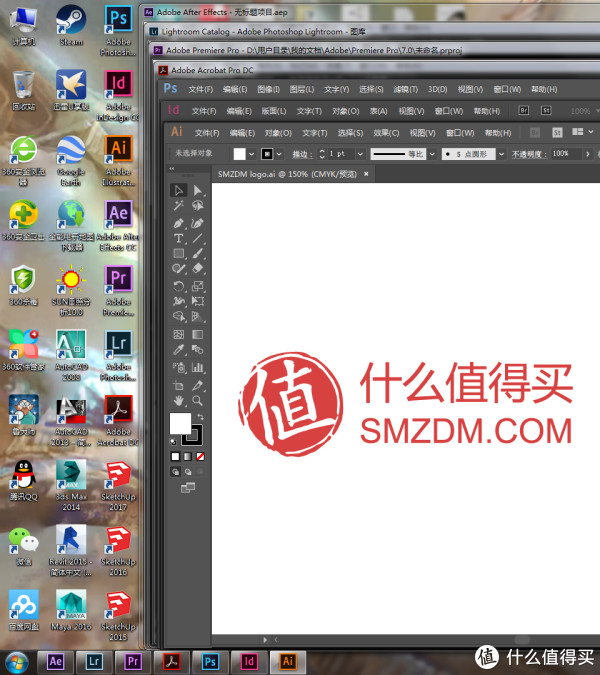Click the 不透明度 opacity link

click(x=529, y=154)
